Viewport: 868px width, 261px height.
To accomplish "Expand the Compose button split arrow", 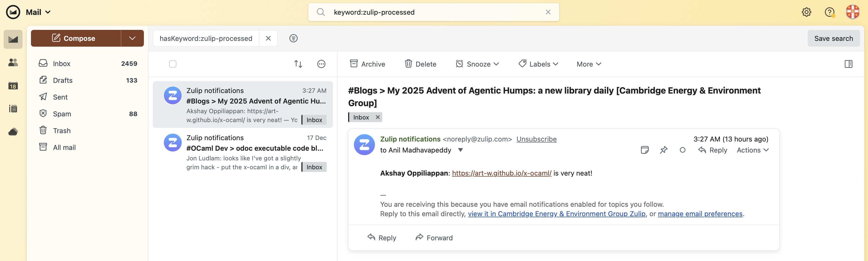I will [132, 38].
